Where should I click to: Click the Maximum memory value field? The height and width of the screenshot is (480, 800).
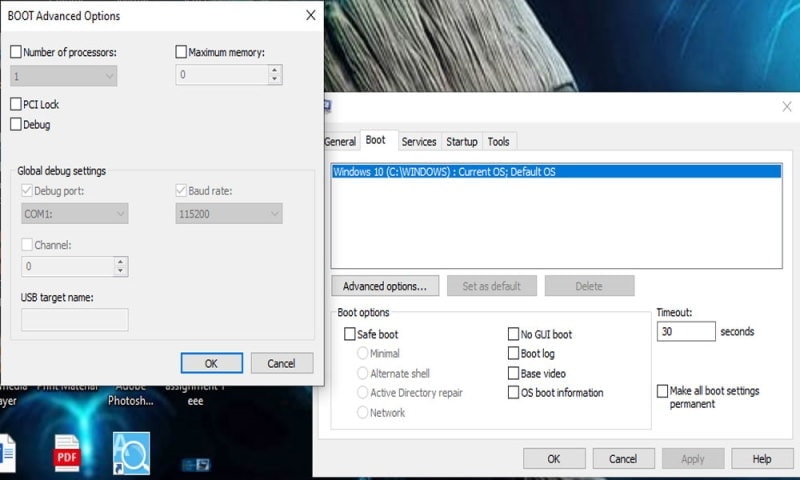[222, 75]
